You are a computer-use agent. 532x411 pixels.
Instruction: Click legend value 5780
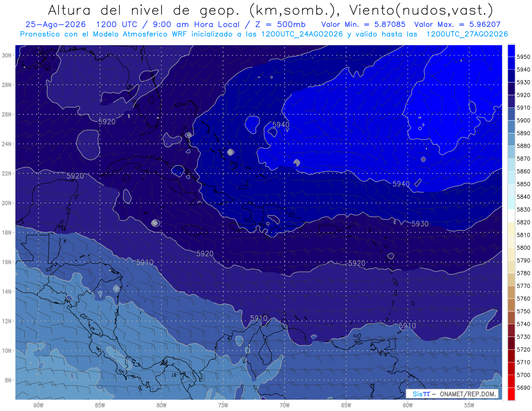(x=524, y=273)
